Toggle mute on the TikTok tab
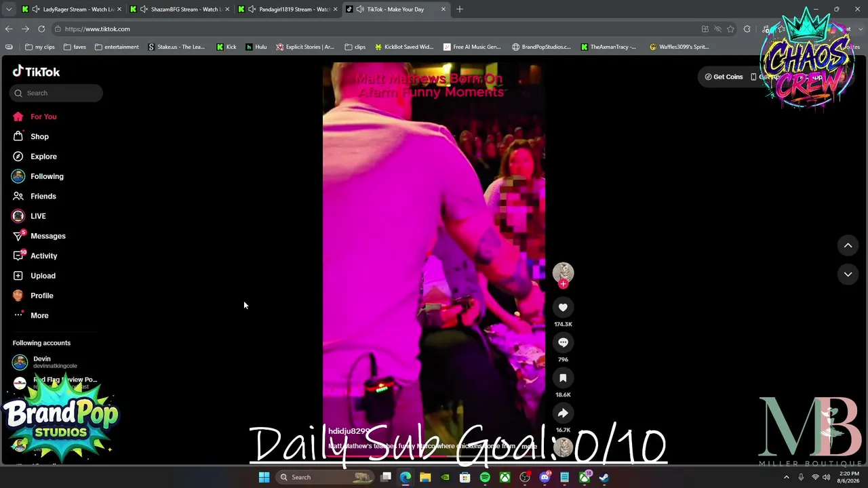Viewport: 868px width, 488px height. (x=360, y=9)
